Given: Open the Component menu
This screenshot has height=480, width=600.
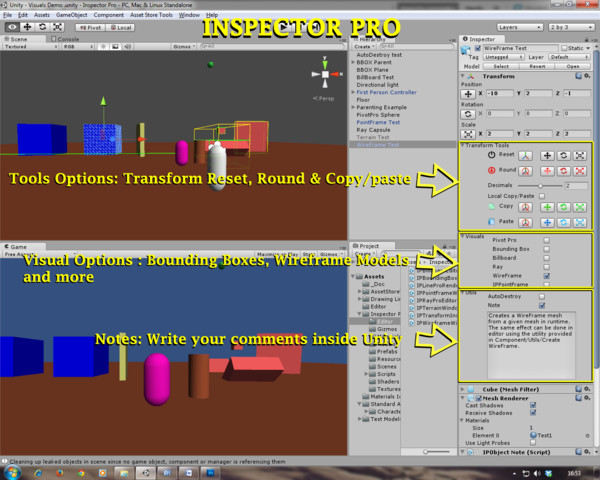Looking at the screenshot, I should 109,15.
